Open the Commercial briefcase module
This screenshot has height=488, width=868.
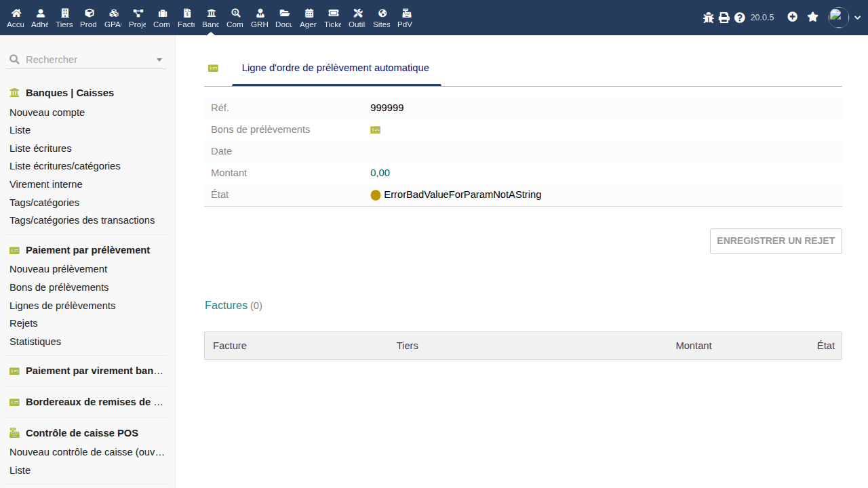click(161, 18)
